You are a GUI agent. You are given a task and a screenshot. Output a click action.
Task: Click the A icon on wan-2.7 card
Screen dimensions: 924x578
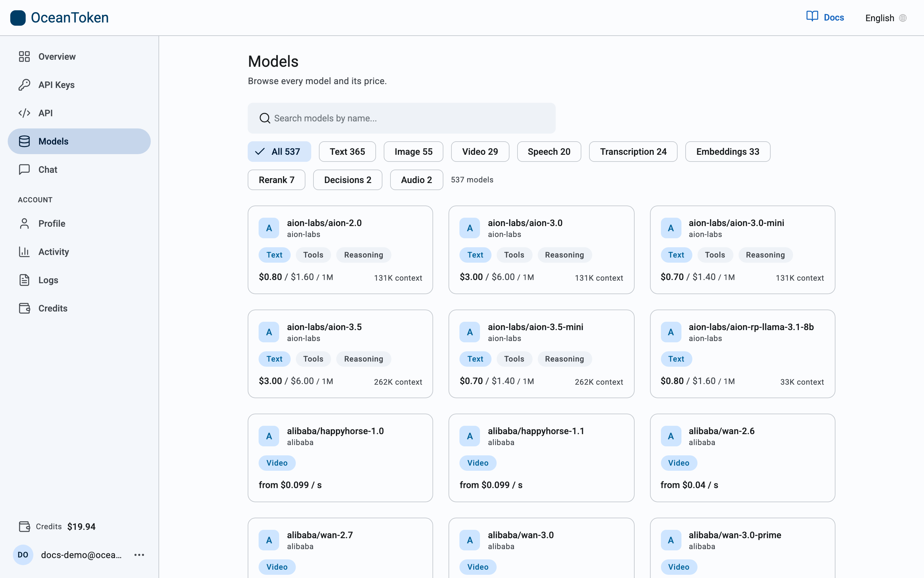click(269, 540)
